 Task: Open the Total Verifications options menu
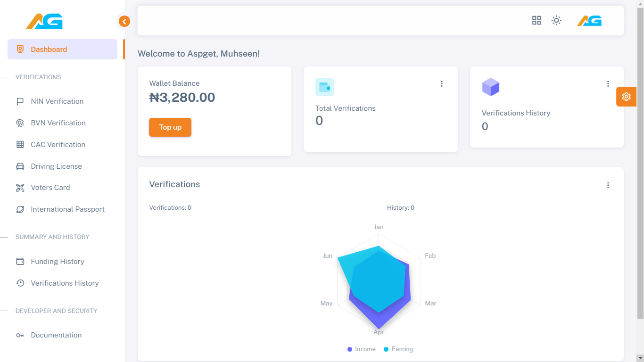tap(442, 83)
